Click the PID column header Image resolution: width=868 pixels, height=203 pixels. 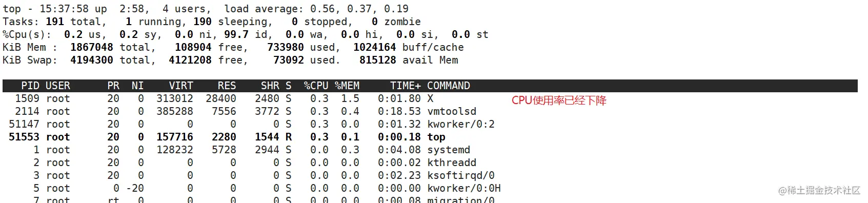click(x=30, y=86)
